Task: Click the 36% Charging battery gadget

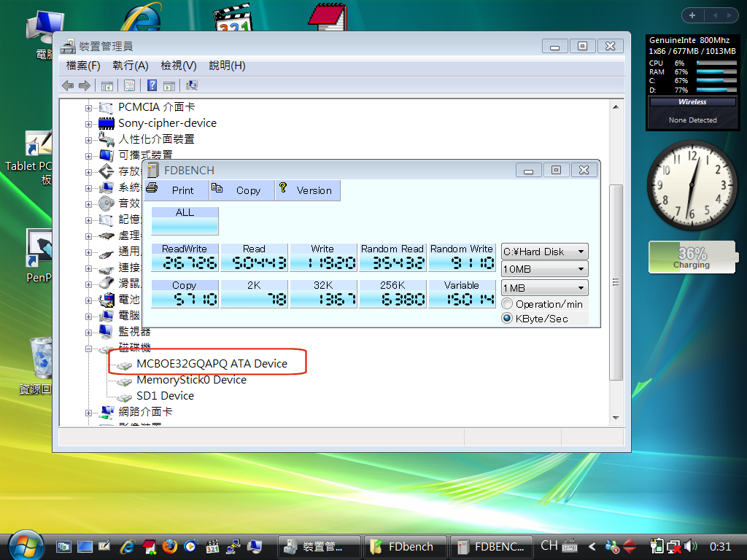Action: (x=693, y=257)
